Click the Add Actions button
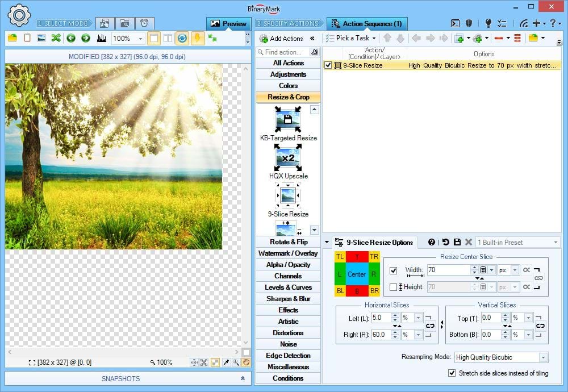Viewport: 568px width, 392px height. tap(282, 38)
